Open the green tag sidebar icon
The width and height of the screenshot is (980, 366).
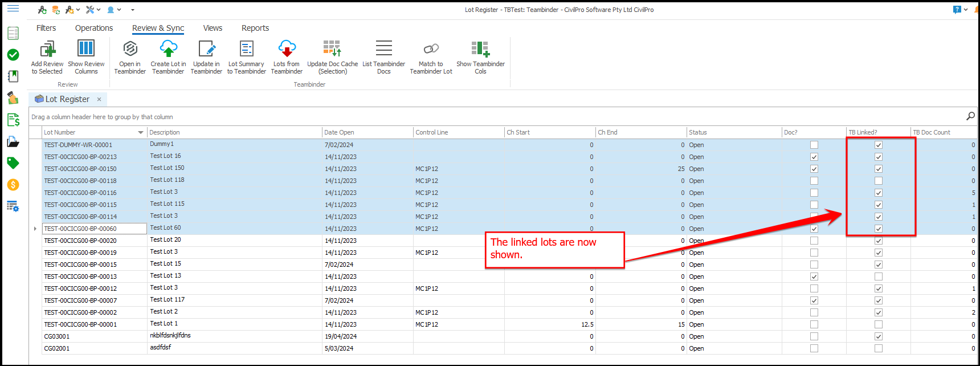pos(13,163)
